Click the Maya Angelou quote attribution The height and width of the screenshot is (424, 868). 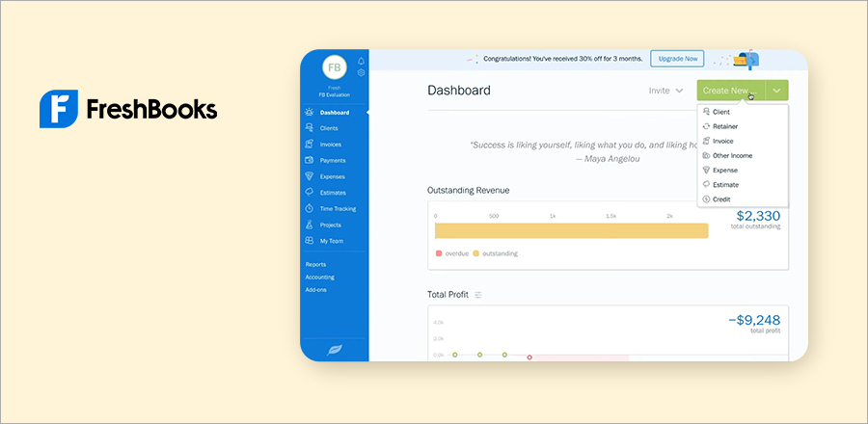pos(608,159)
